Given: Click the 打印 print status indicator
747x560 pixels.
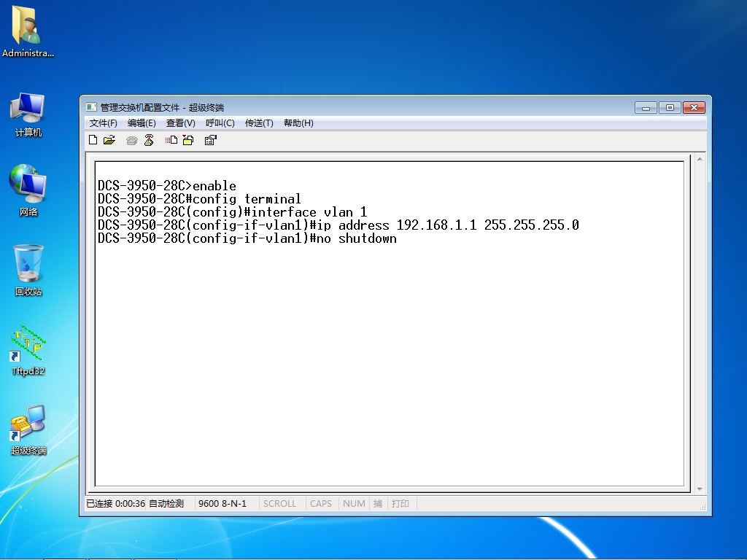Looking at the screenshot, I should pos(400,503).
